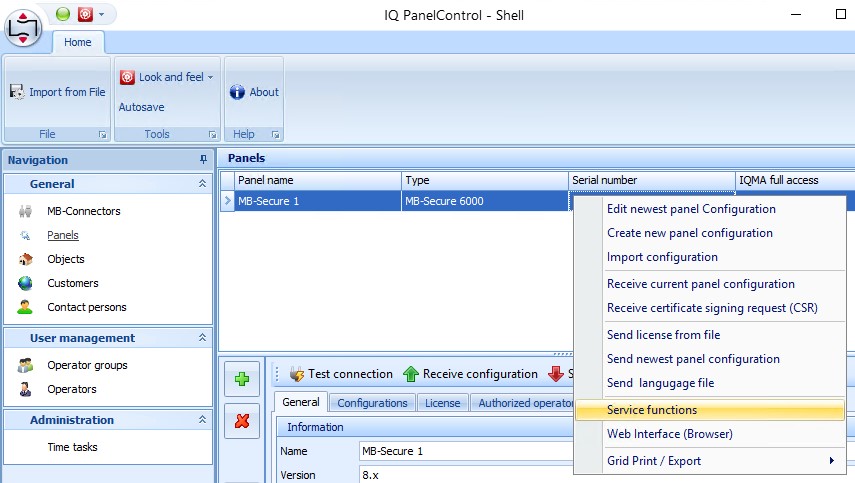Collapse the Administration navigation group

point(202,420)
